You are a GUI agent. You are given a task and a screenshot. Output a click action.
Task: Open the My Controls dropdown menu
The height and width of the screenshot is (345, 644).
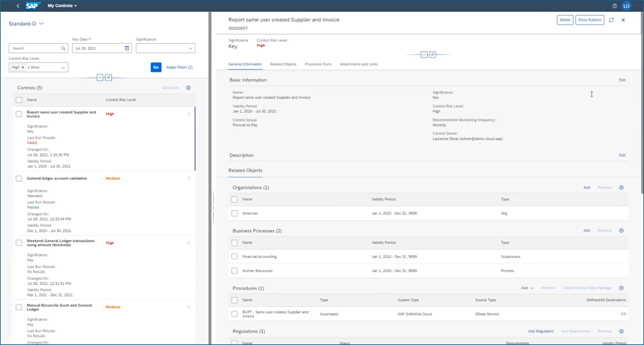tap(62, 6)
